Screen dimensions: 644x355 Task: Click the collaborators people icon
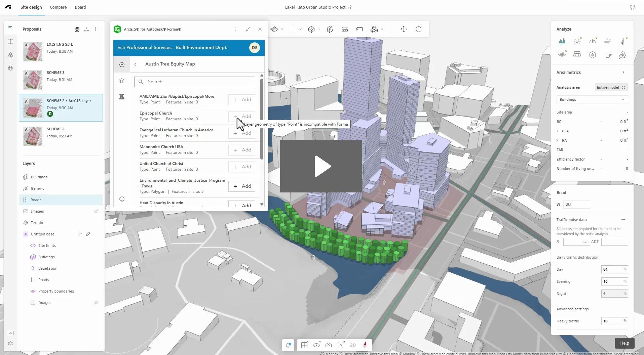click(633, 7)
